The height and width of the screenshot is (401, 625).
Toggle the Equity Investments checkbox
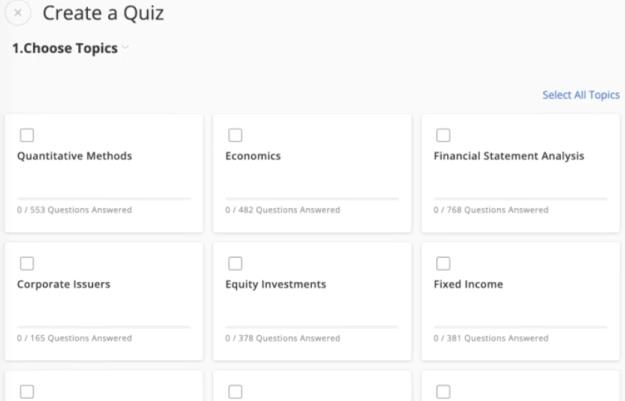(235, 263)
